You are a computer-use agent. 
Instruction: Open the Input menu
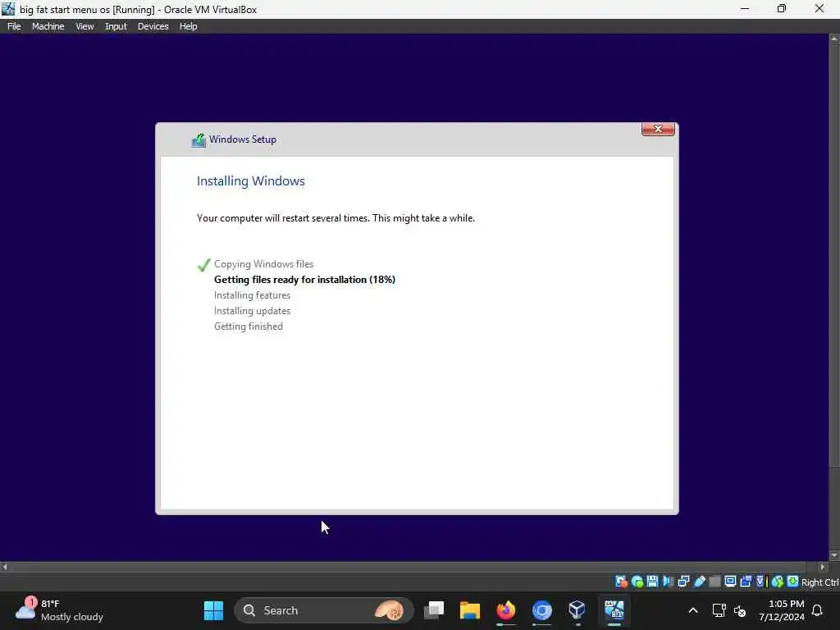(x=116, y=26)
